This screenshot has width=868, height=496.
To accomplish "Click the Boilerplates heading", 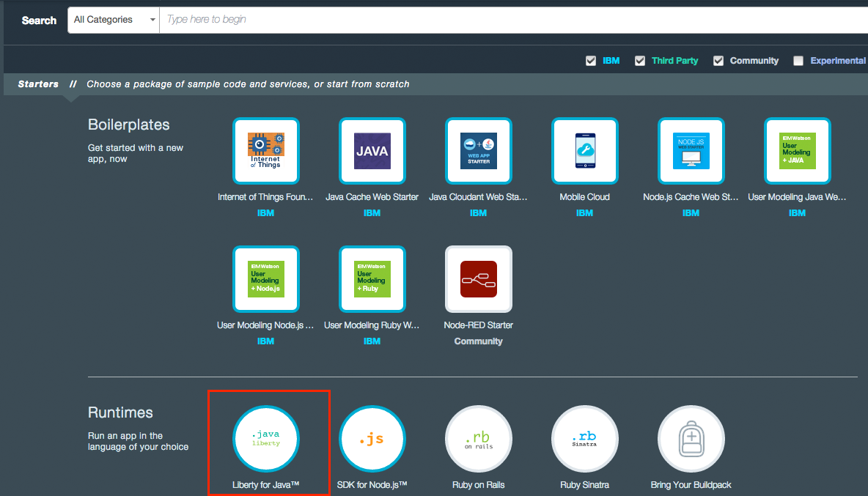I will tap(129, 125).
